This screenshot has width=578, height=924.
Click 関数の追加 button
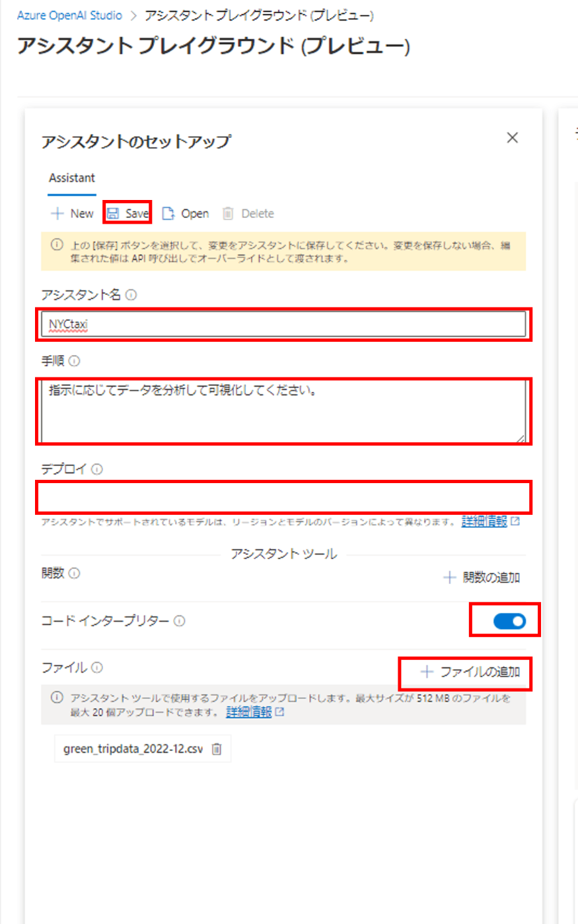click(x=482, y=577)
